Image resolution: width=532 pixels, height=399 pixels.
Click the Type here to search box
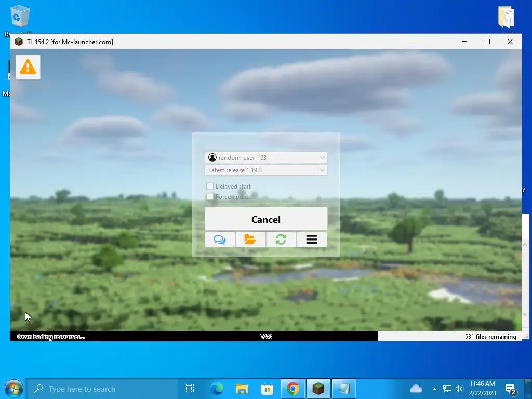click(x=102, y=389)
